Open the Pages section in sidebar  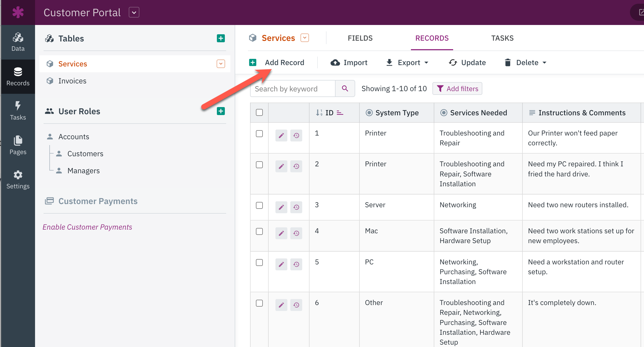[x=18, y=145]
